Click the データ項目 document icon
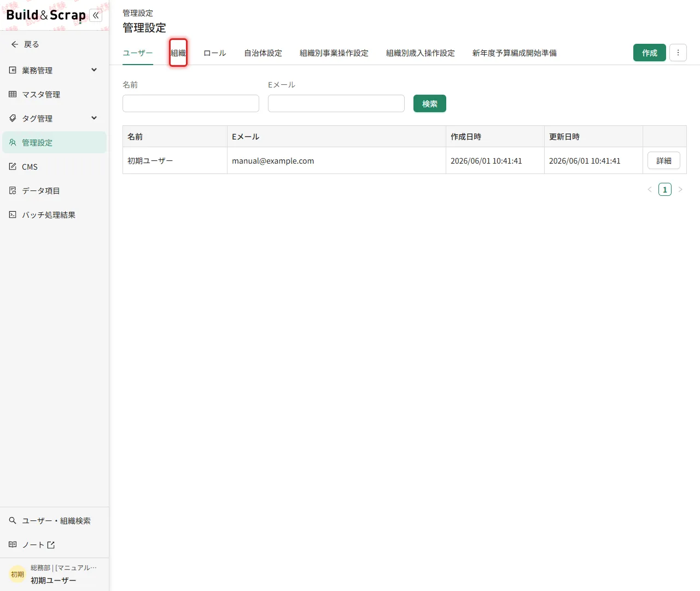700x591 pixels. pos(13,190)
